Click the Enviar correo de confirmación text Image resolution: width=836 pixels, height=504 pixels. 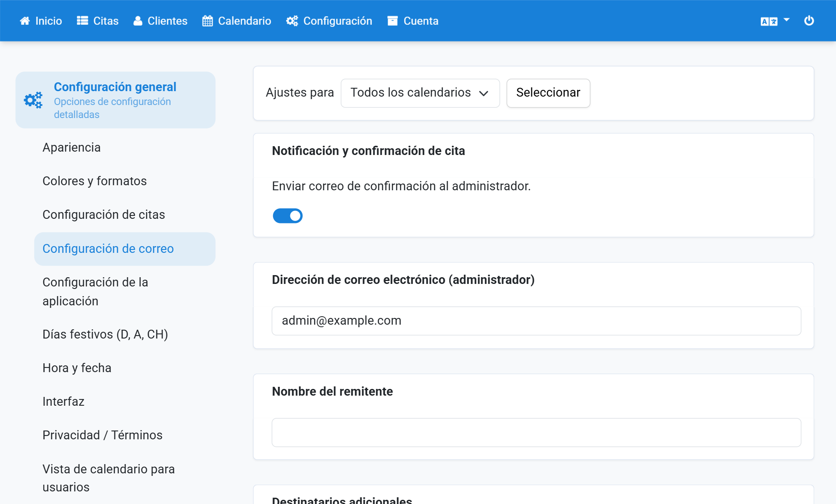[401, 186]
